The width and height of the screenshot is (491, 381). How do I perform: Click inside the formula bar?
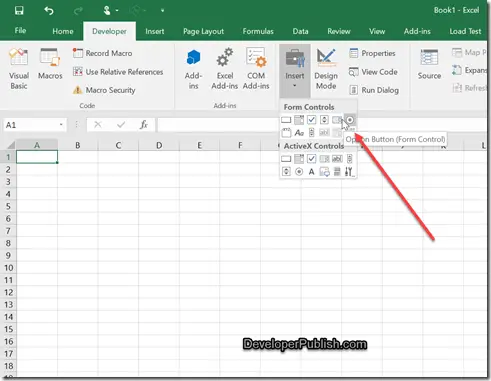[217, 125]
